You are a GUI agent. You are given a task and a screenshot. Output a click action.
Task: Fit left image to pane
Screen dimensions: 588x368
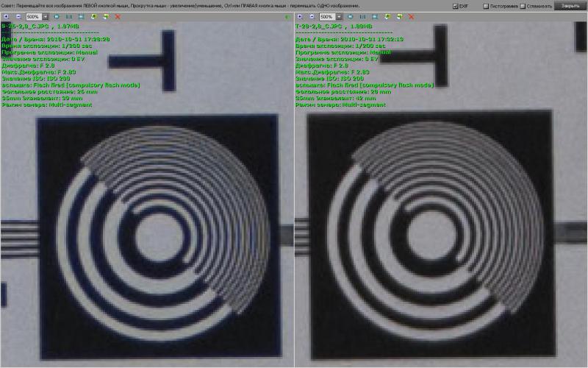(57, 17)
